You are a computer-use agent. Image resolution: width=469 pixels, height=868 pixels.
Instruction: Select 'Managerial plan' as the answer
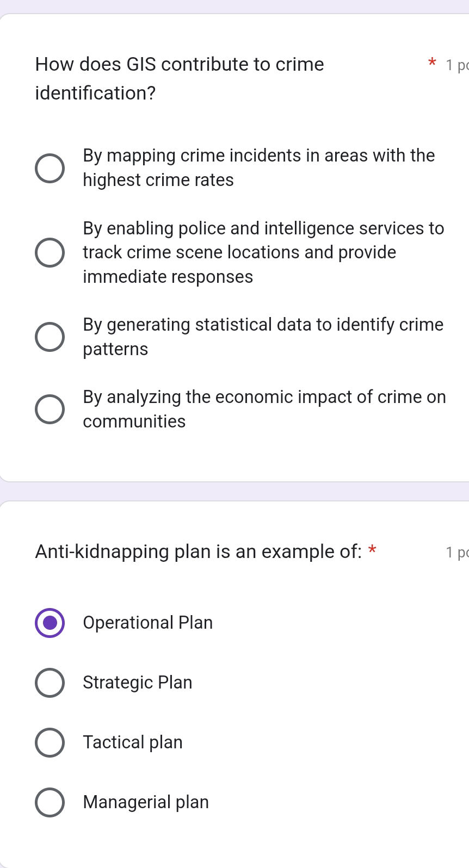(x=50, y=802)
